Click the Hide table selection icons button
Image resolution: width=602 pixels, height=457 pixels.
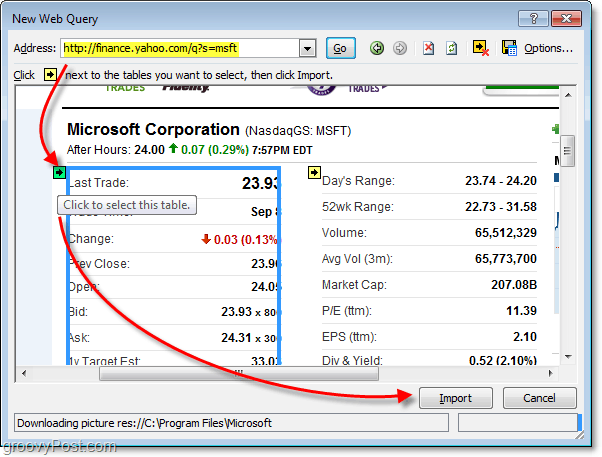(x=481, y=48)
